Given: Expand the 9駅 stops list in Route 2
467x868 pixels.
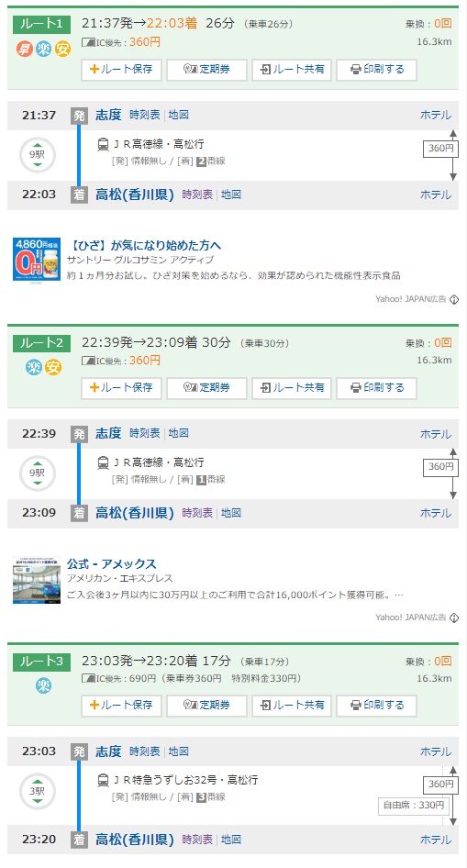Looking at the screenshot, I should [x=38, y=473].
